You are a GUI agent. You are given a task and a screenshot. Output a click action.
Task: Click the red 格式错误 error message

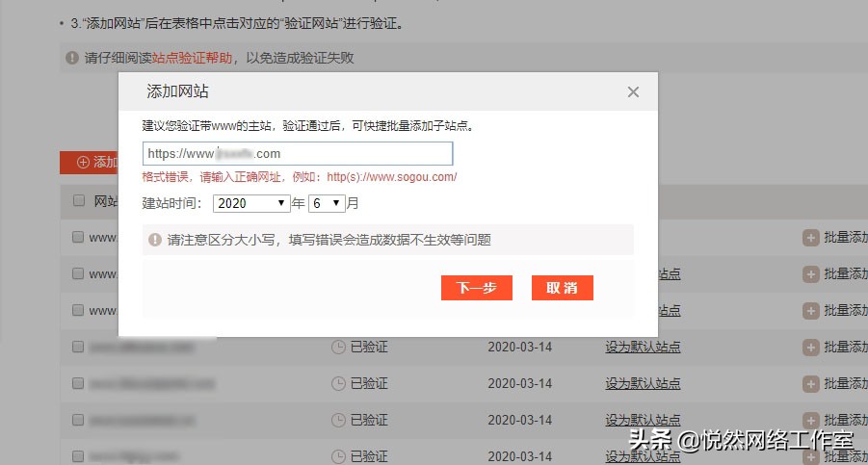300,177
